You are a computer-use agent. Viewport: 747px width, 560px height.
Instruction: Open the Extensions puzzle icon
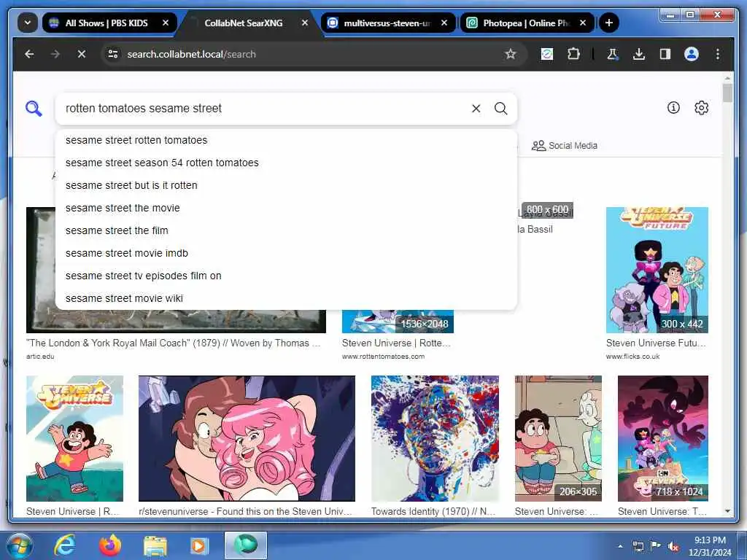(573, 54)
